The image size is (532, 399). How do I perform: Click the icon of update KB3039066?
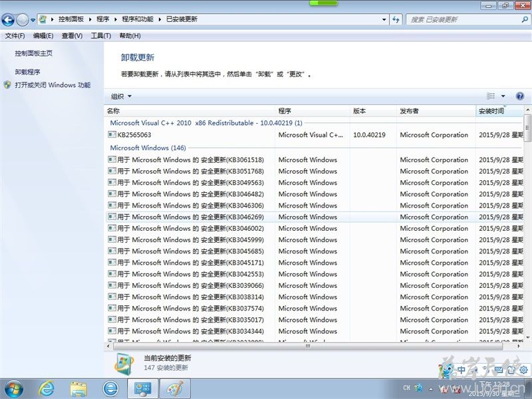[x=112, y=285]
